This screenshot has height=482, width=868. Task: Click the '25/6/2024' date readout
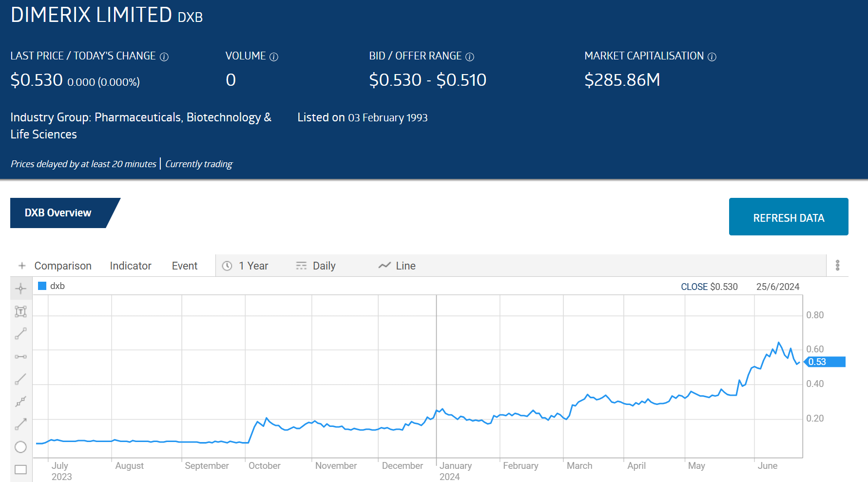778,287
